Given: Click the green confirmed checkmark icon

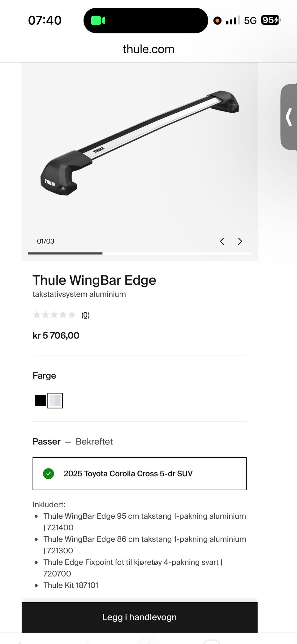Looking at the screenshot, I should pyautogui.click(x=49, y=473).
